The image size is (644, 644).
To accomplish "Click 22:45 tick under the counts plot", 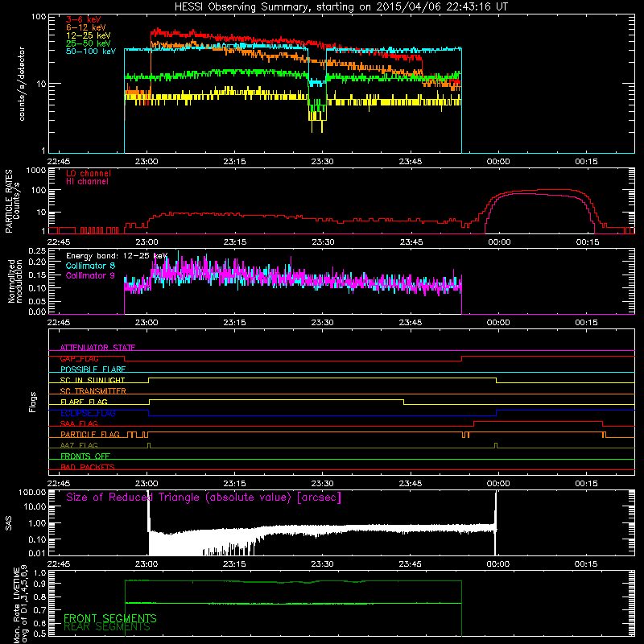I will coord(59,162).
